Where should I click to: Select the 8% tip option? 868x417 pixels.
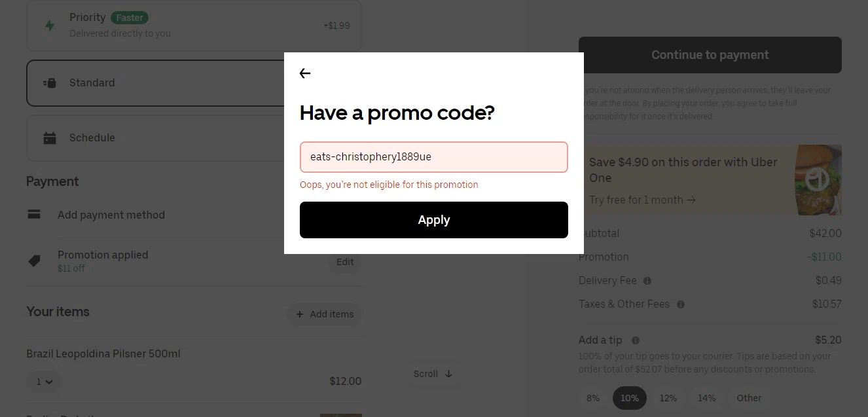593,398
